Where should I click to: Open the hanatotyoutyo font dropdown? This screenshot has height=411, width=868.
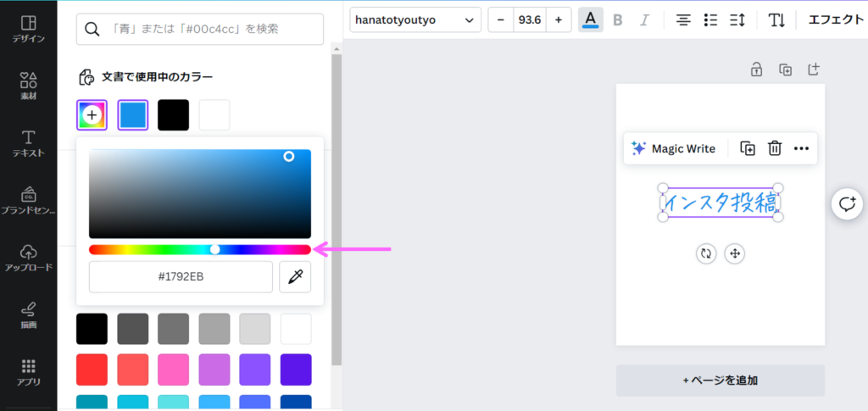[415, 19]
